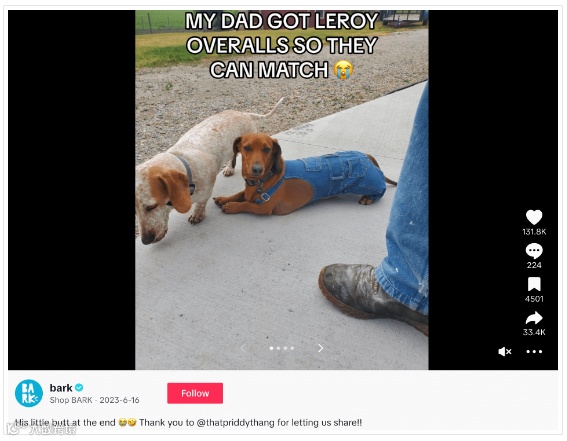Unmute sound with the speaker icon

point(505,351)
